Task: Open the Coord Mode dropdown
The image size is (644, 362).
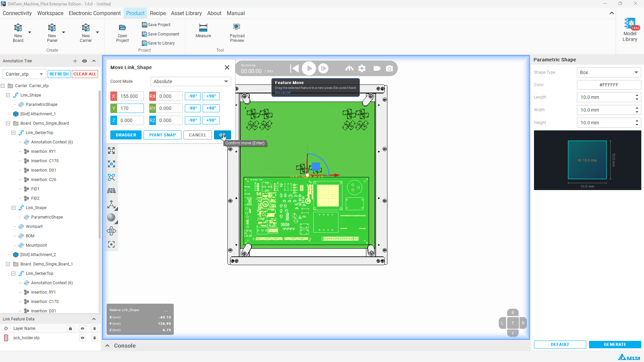Action: pos(191,81)
